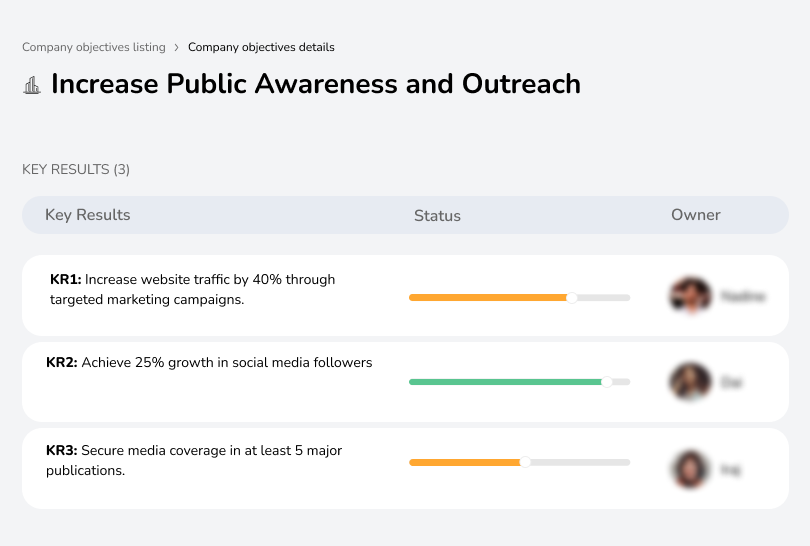The height and width of the screenshot is (546, 810).
Task: Click the company building icon beside the title
Action: pos(32,85)
